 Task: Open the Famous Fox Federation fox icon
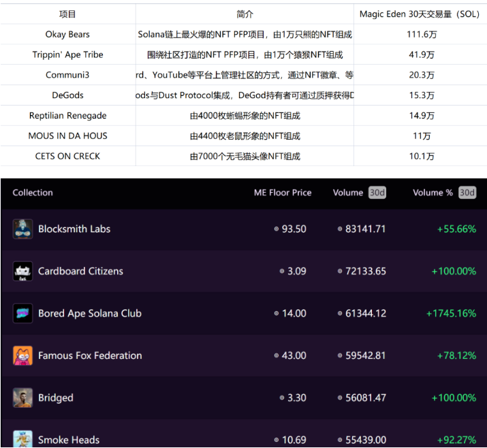[22, 355]
